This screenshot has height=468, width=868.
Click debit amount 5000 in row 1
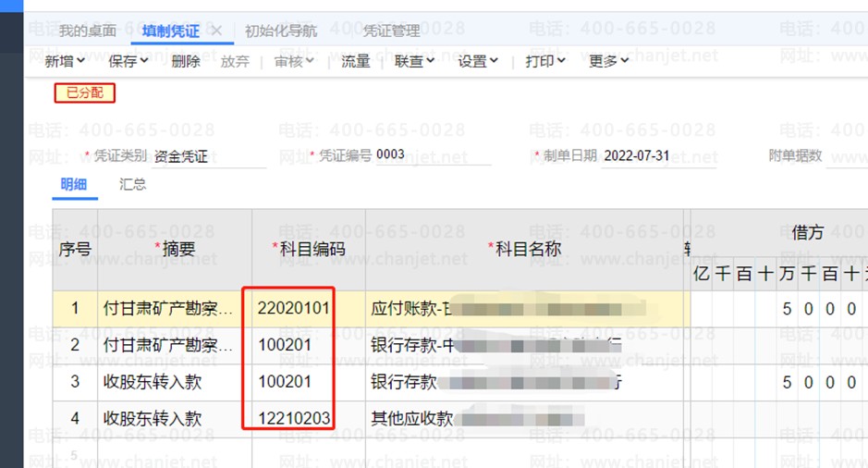tap(819, 309)
